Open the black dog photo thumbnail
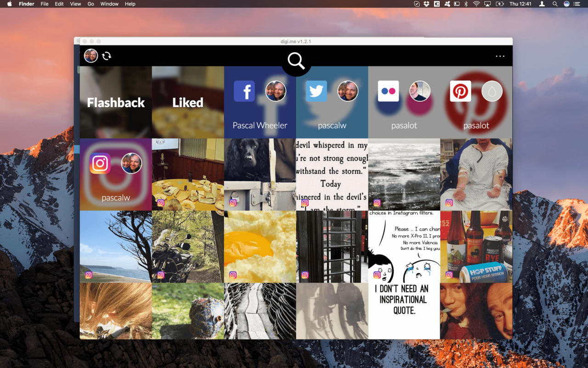This screenshot has height=368, width=588. click(260, 174)
